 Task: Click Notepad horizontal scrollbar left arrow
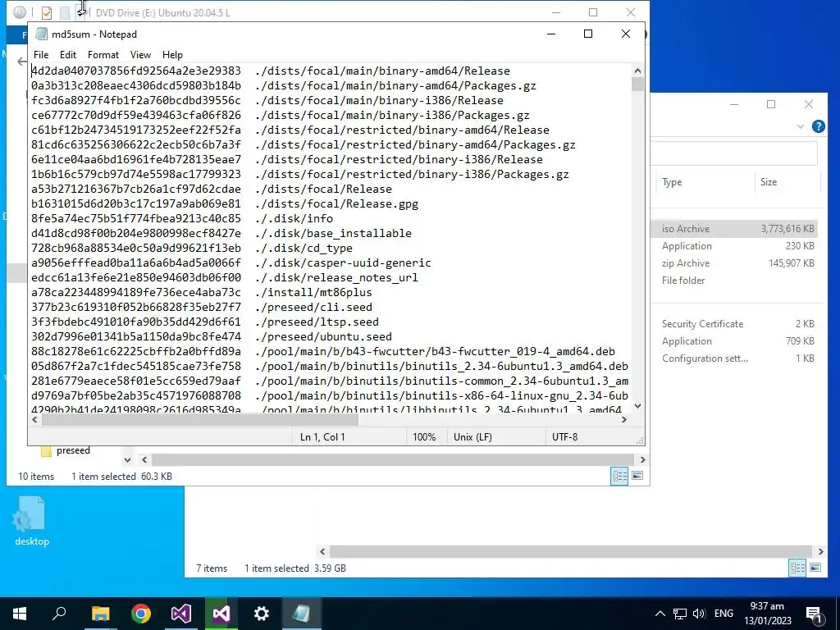coord(35,420)
